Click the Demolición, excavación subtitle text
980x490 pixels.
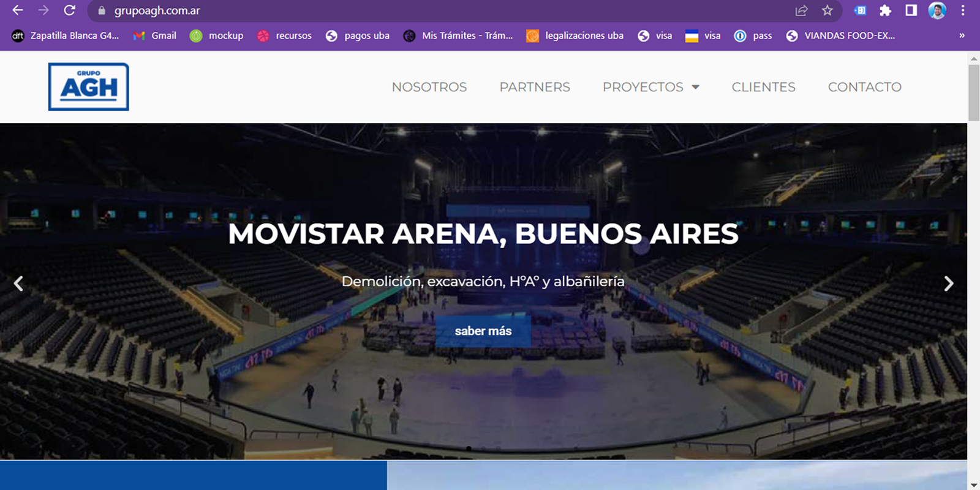coord(483,281)
